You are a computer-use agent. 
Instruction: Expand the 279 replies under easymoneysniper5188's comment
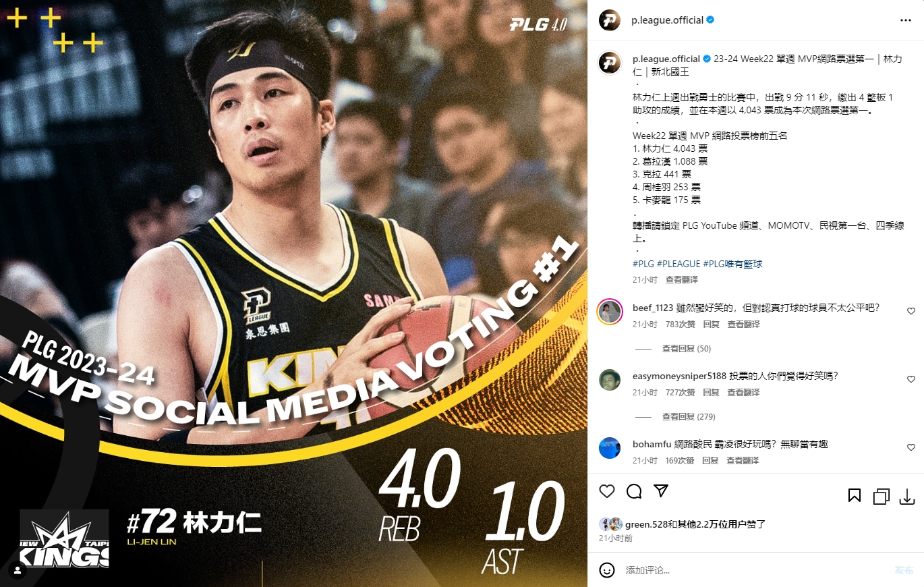(689, 417)
